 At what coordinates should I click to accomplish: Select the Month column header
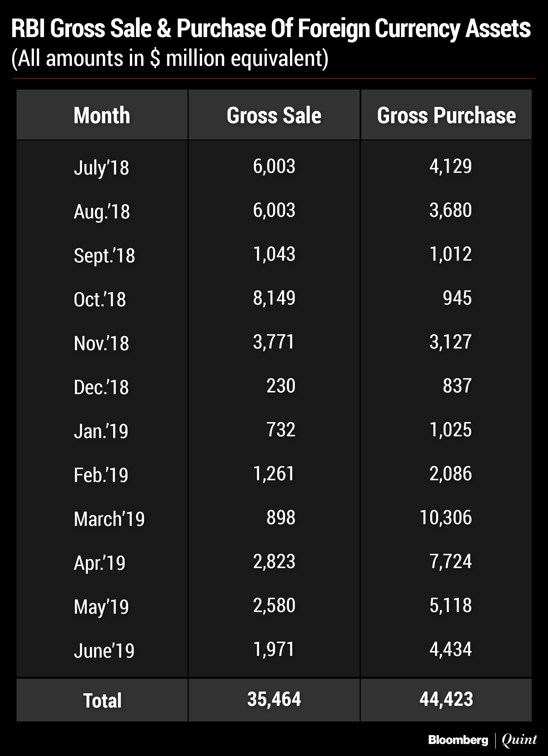click(x=102, y=115)
